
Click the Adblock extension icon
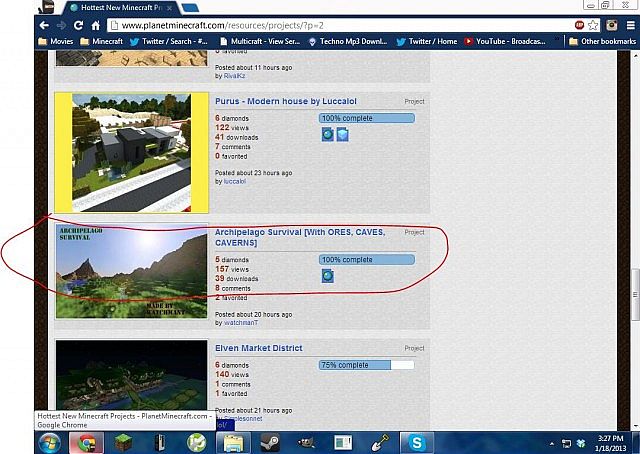pyautogui.click(x=579, y=25)
